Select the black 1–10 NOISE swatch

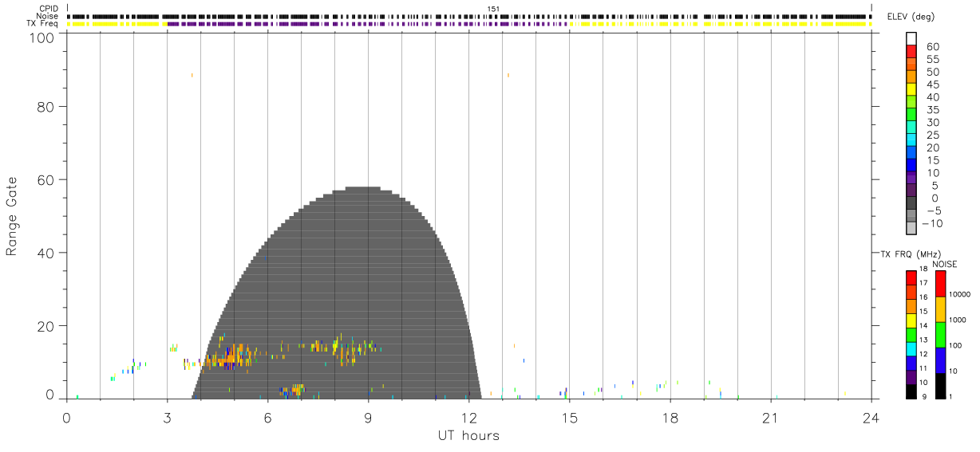pos(940,386)
